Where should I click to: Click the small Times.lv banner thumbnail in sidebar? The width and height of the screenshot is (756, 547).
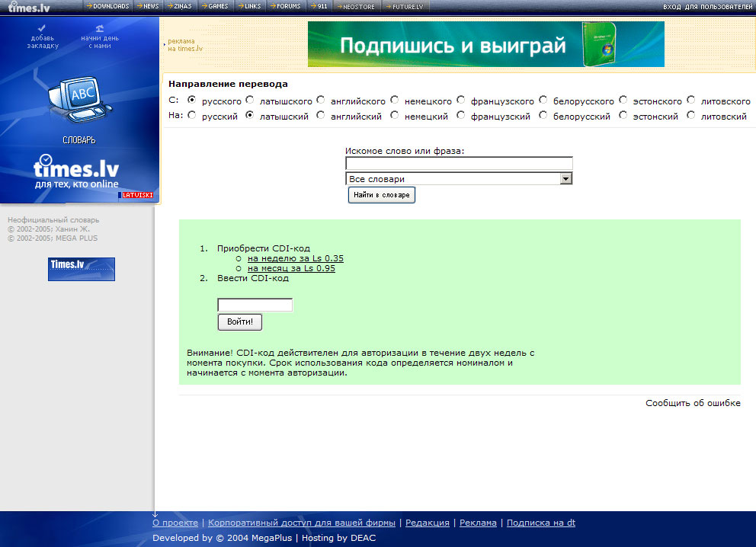point(81,269)
